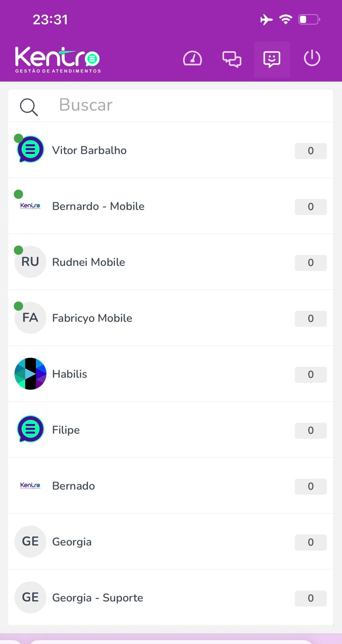
Task: Tap the power logout icon
Action: 312,58
